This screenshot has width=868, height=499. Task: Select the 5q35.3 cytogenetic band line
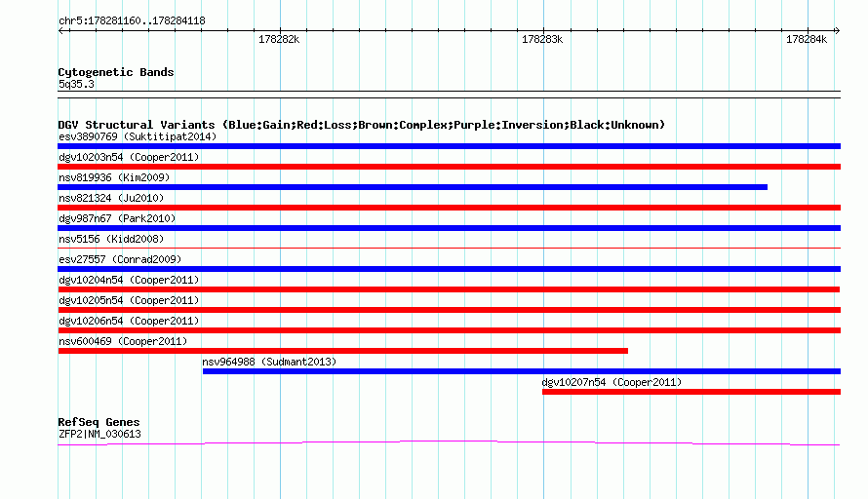pos(449,95)
